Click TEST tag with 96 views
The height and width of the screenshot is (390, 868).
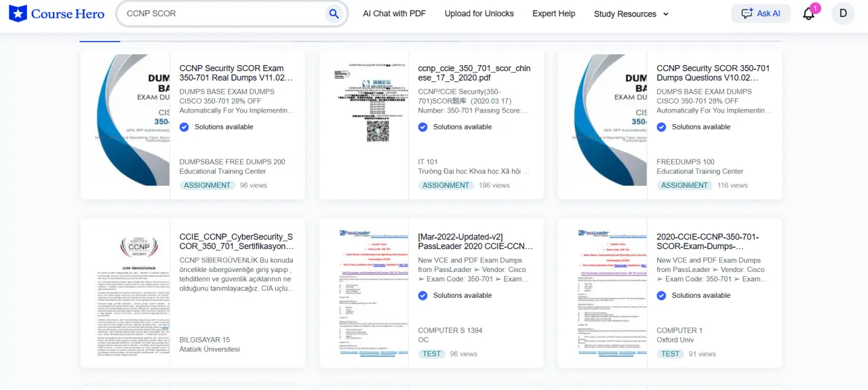(x=432, y=354)
